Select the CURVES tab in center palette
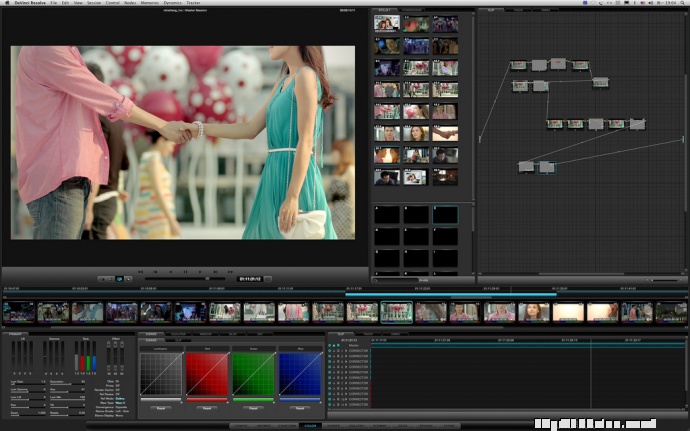Image resolution: width=690 pixels, height=431 pixels. coord(151,334)
